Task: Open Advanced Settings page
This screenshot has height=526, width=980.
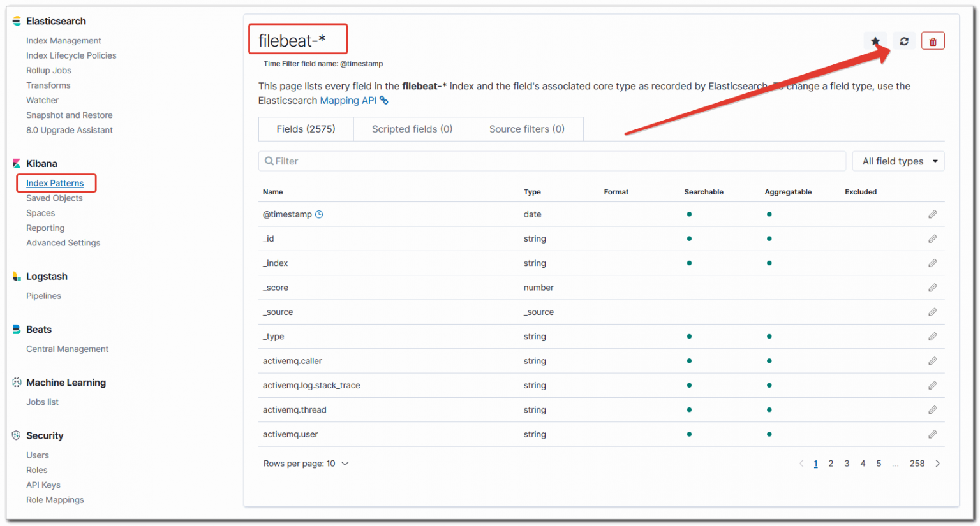Action: point(63,243)
